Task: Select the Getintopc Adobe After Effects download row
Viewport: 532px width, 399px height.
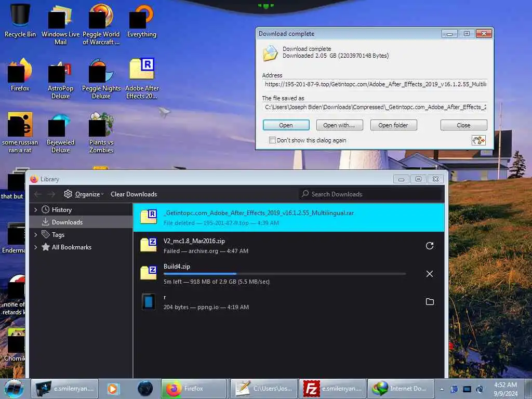Action: click(x=288, y=218)
